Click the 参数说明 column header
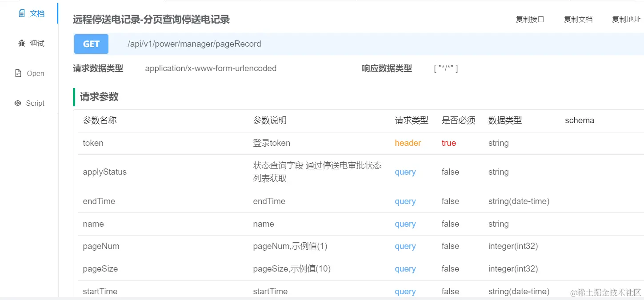This screenshot has height=300, width=644. pos(270,120)
